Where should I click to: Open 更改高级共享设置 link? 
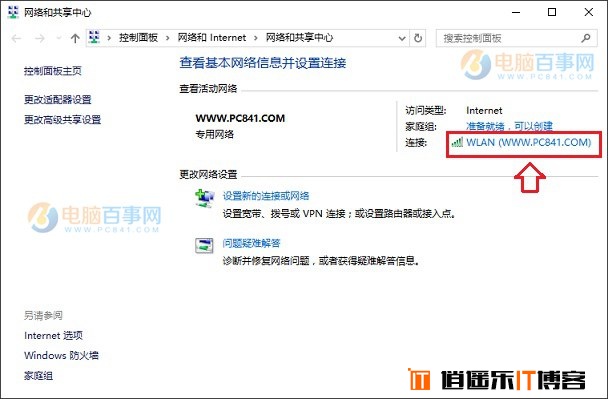point(62,120)
